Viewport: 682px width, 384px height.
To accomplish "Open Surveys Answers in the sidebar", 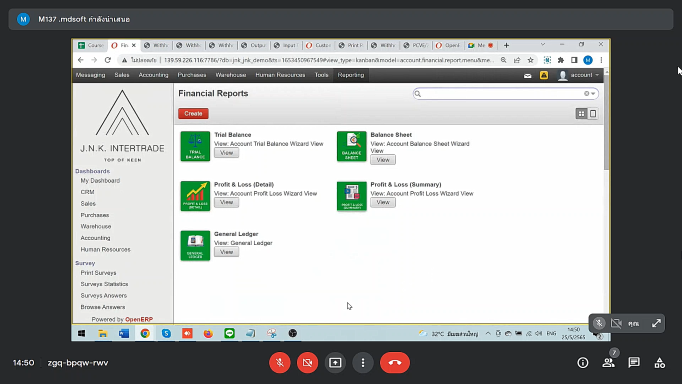I will pyautogui.click(x=104, y=296).
